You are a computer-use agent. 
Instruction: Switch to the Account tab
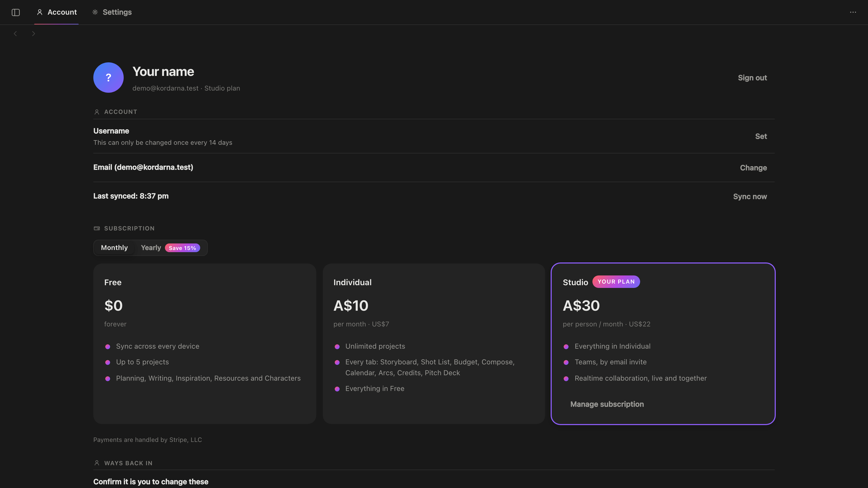(57, 12)
